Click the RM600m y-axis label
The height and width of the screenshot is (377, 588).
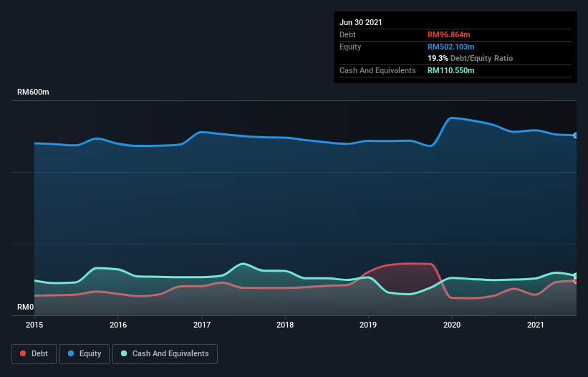point(33,92)
